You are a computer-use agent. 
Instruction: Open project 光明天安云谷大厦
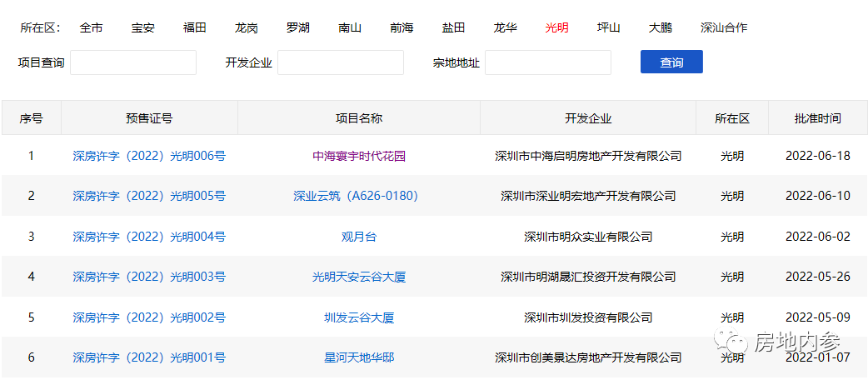359,277
